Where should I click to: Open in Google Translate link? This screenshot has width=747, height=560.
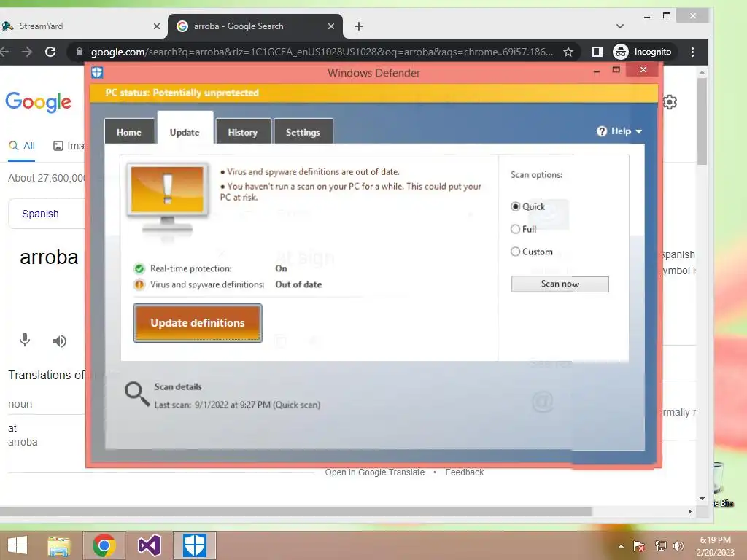[x=374, y=472]
